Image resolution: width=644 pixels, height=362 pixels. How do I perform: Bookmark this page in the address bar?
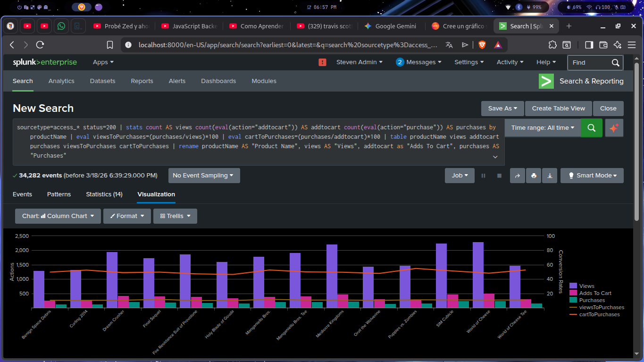(110, 45)
